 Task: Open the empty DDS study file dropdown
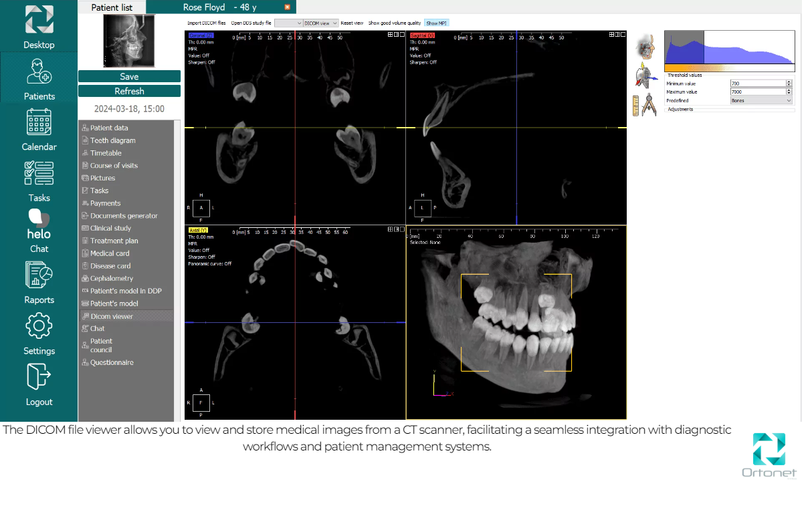[x=288, y=23]
